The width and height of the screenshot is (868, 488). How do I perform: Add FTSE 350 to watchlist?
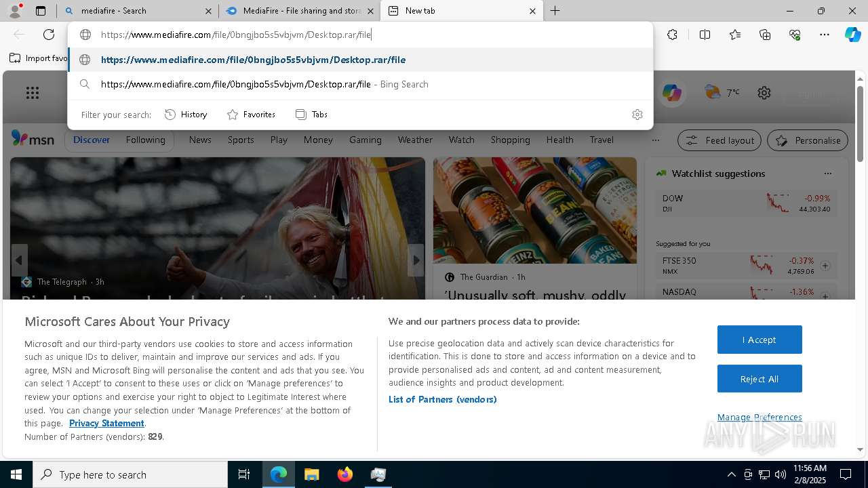(825, 266)
